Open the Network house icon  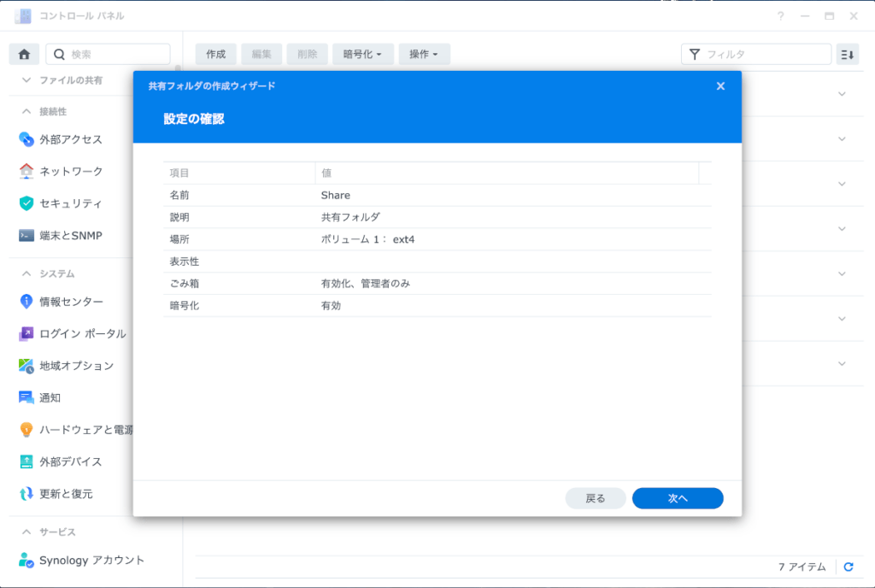coord(26,171)
